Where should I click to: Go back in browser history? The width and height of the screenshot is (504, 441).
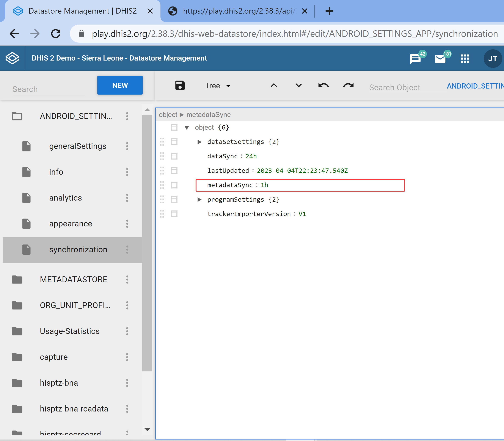tap(14, 34)
